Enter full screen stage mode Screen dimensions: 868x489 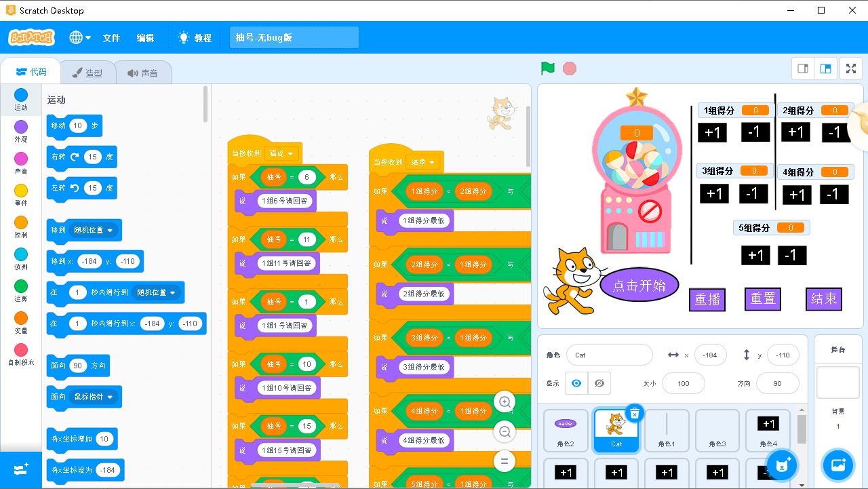point(850,69)
